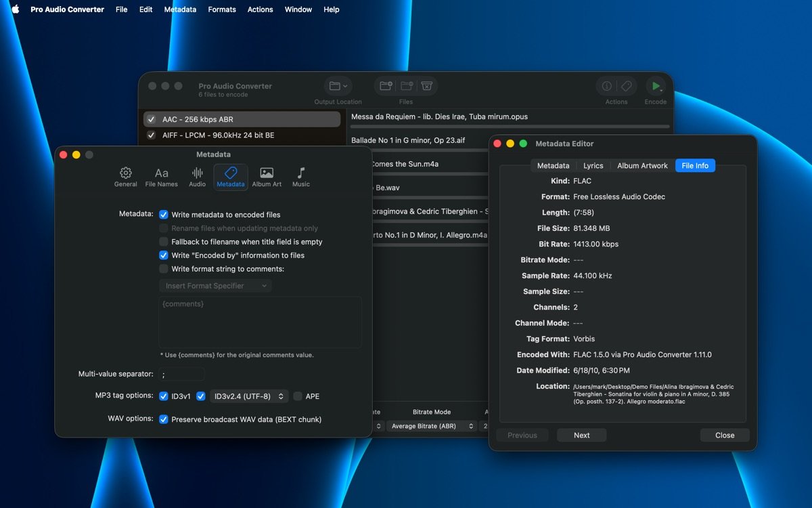Toggle Preserve broadcast WAV data checkbox
The height and width of the screenshot is (508, 812).
(x=164, y=419)
